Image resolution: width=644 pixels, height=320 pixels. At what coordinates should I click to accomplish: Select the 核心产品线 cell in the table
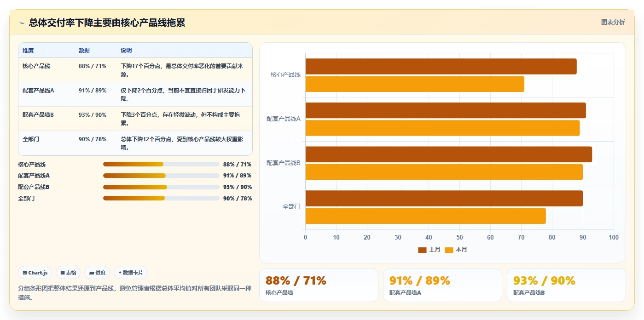36,66
